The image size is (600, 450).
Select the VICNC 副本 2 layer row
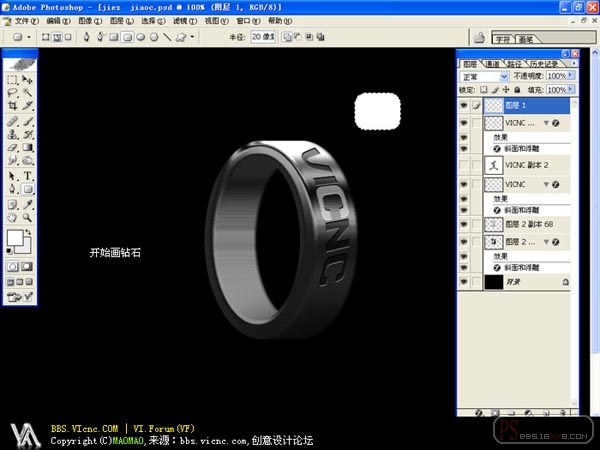(526, 165)
